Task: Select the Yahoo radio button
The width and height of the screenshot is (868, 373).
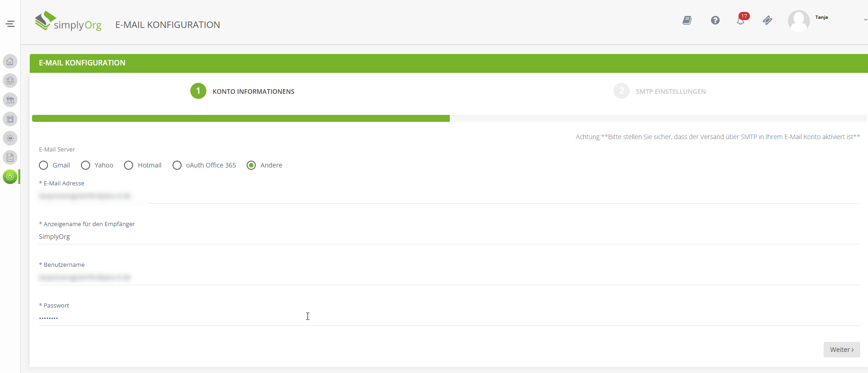Action: (86, 165)
